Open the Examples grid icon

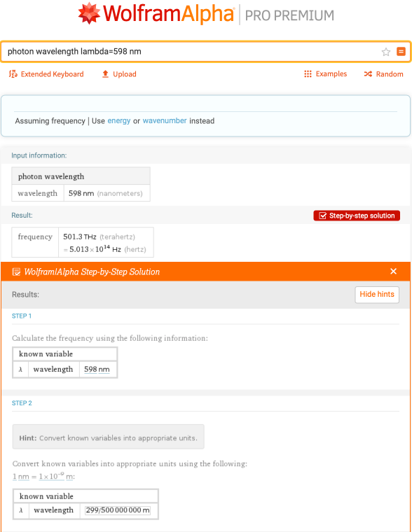308,74
